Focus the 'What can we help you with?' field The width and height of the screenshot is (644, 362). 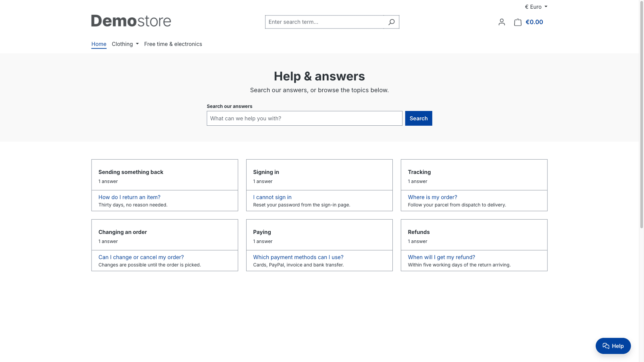pyautogui.click(x=304, y=118)
